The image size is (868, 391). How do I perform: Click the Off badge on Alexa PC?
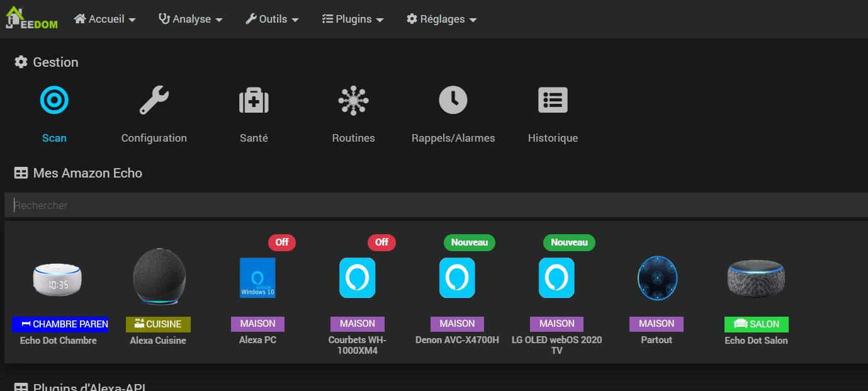coord(282,242)
